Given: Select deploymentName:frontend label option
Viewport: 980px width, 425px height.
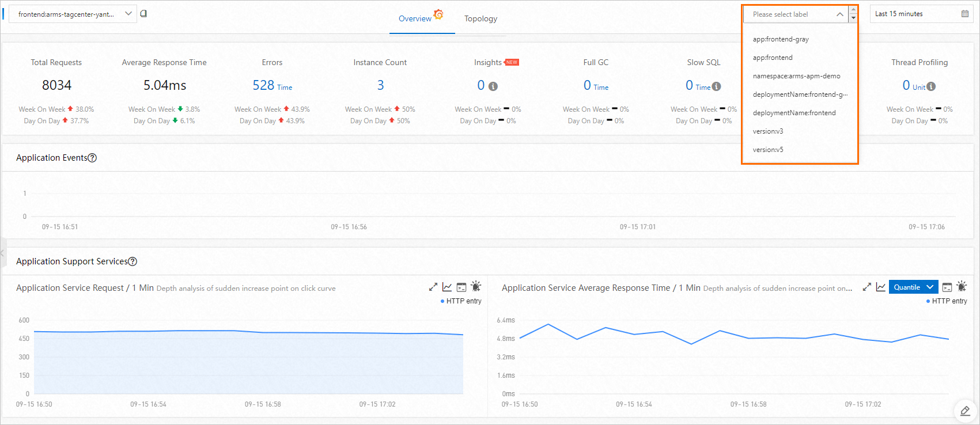Looking at the screenshot, I should coord(800,113).
